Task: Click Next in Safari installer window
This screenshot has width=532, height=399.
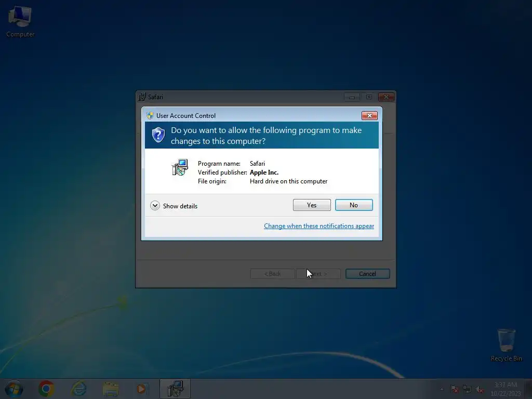Action: point(318,274)
